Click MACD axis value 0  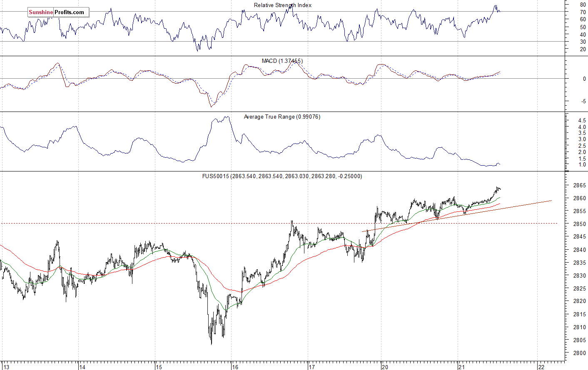(585, 79)
